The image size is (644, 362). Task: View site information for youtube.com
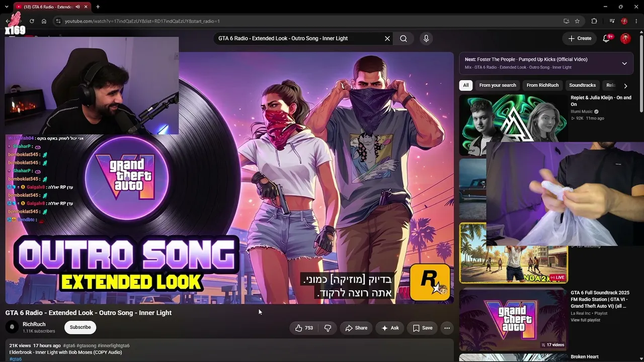(x=58, y=21)
